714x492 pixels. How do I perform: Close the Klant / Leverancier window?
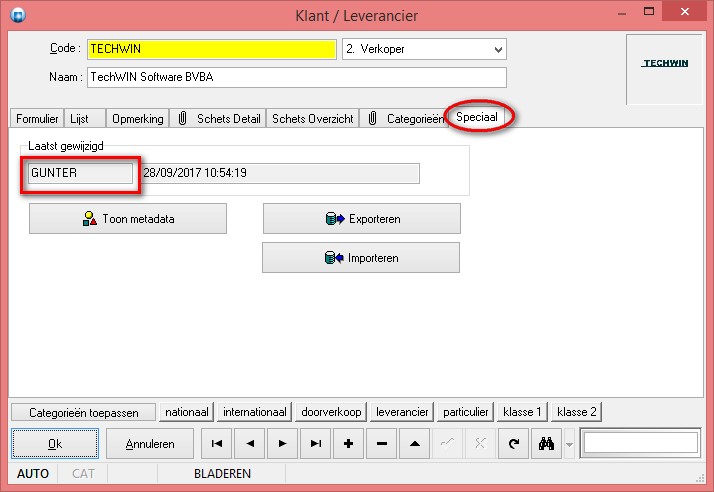(685, 11)
